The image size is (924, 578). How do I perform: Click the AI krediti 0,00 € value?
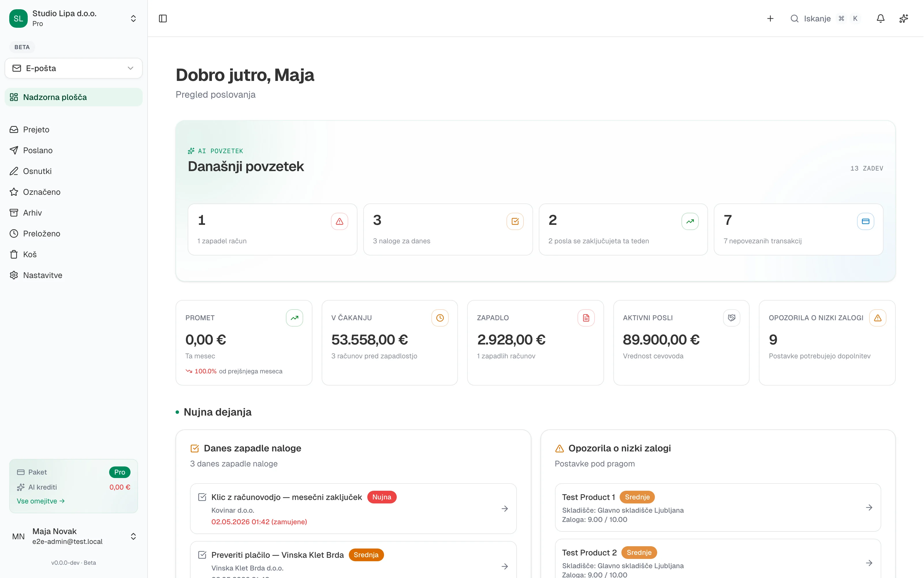(120, 487)
